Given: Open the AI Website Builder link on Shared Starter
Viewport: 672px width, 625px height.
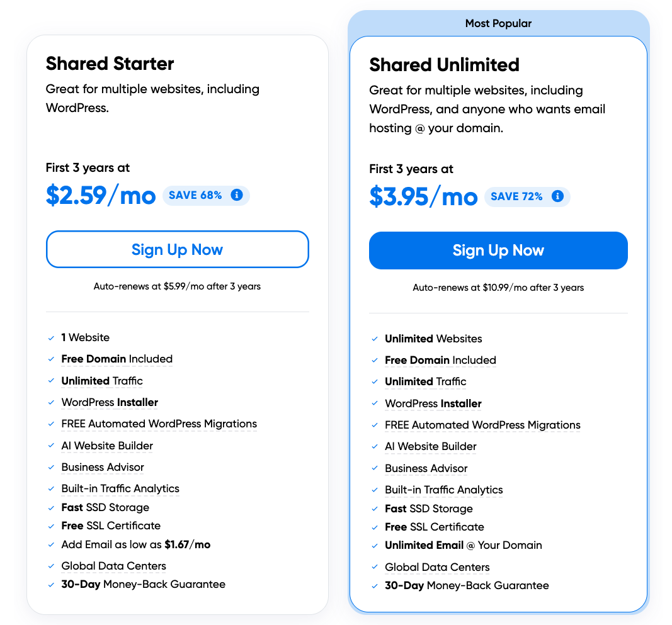Looking at the screenshot, I should (x=106, y=446).
